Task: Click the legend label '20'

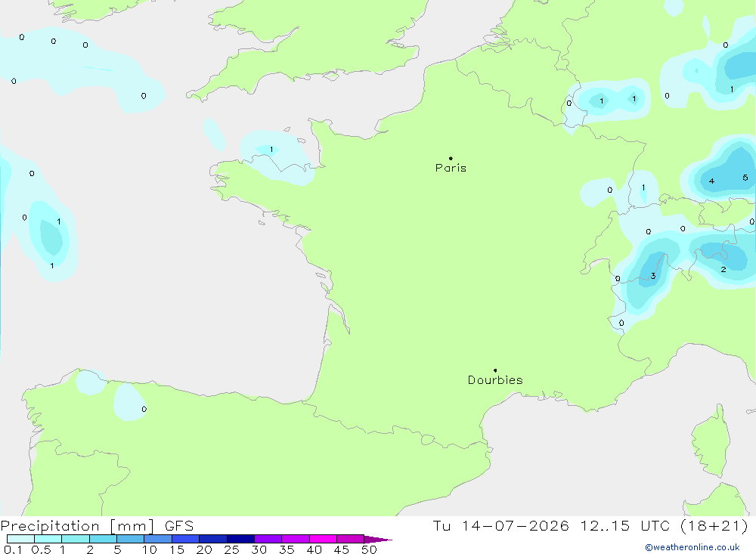Action: [204, 549]
